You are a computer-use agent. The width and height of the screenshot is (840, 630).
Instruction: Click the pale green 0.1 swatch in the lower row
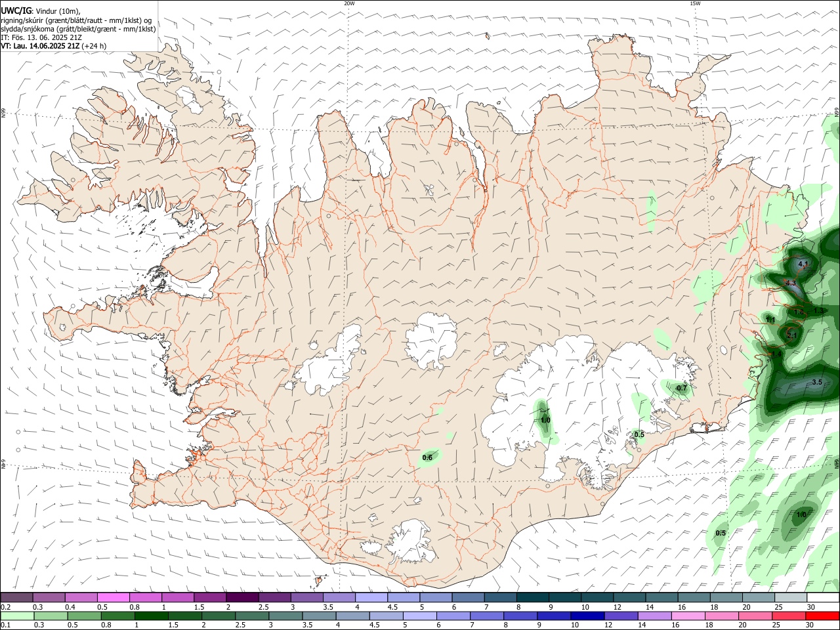[x=17, y=616]
